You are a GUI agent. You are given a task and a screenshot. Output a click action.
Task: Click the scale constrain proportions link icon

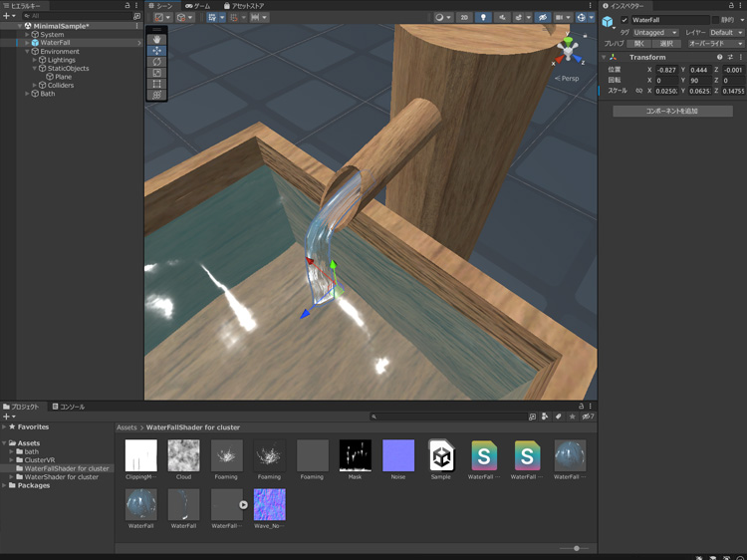[638, 91]
